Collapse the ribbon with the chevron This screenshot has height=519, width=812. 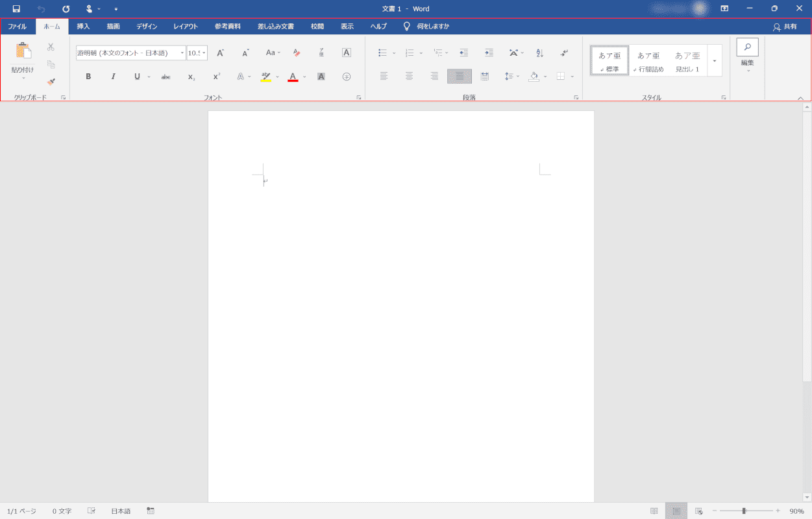coord(800,98)
